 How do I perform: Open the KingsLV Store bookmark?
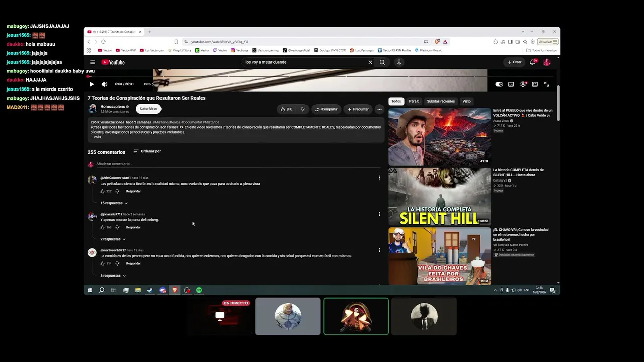tap(180, 50)
